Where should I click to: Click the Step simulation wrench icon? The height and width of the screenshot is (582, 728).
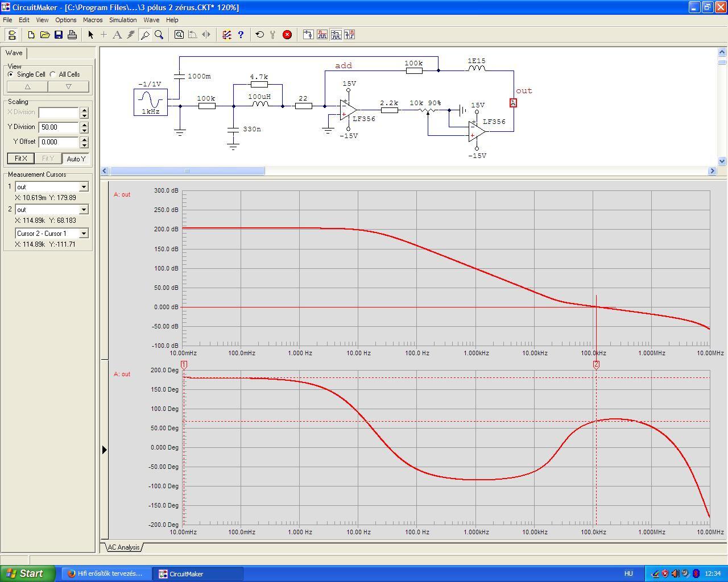273,35
